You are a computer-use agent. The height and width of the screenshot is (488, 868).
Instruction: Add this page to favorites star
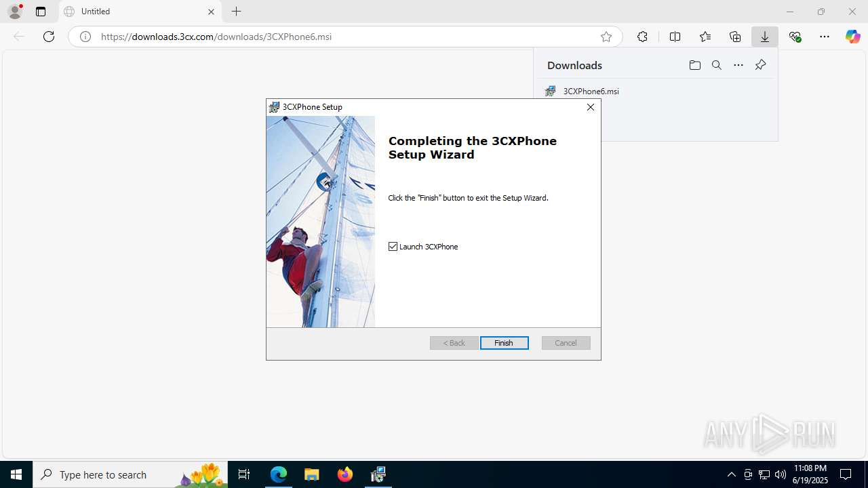coord(606,37)
